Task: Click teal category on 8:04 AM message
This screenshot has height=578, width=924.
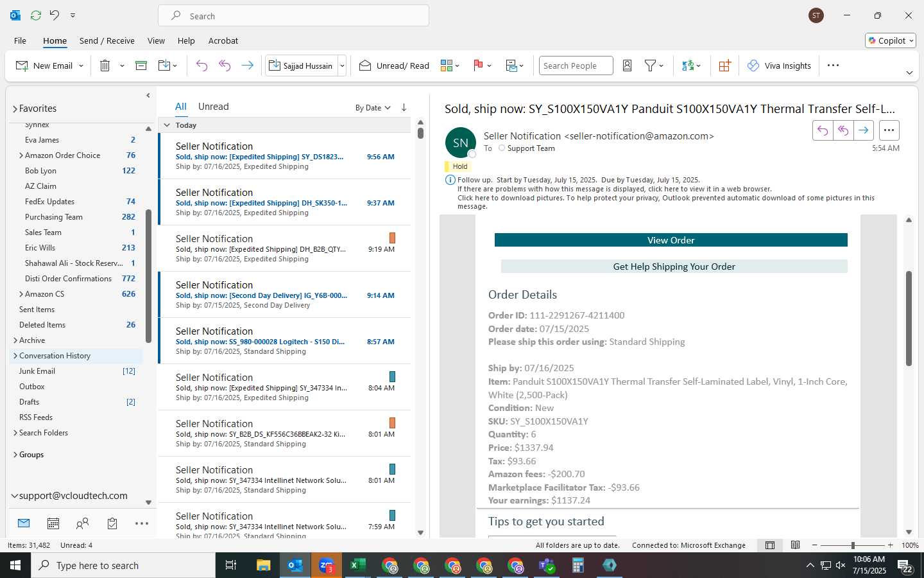Action: coord(392,376)
